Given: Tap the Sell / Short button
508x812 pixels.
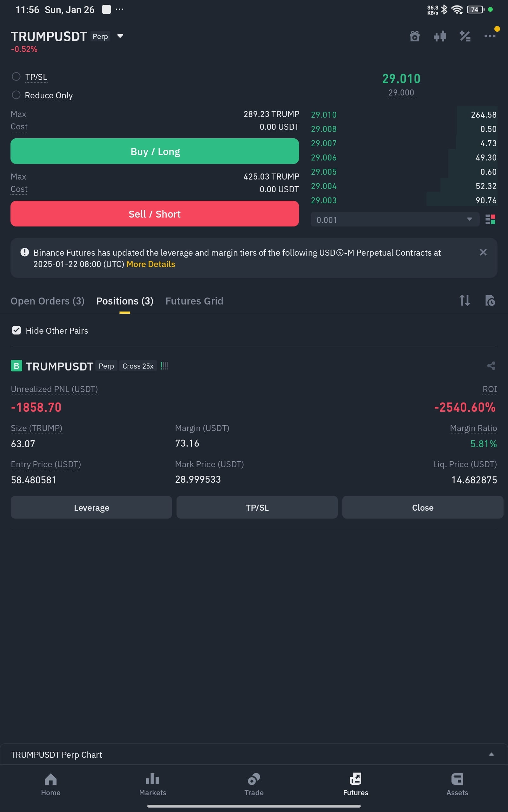Looking at the screenshot, I should [x=155, y=214].
